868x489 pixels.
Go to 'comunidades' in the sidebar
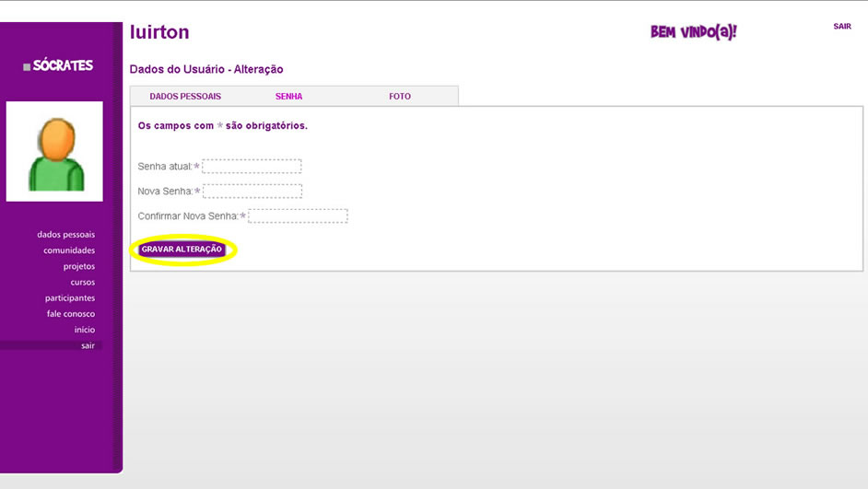tap(69, 250)
